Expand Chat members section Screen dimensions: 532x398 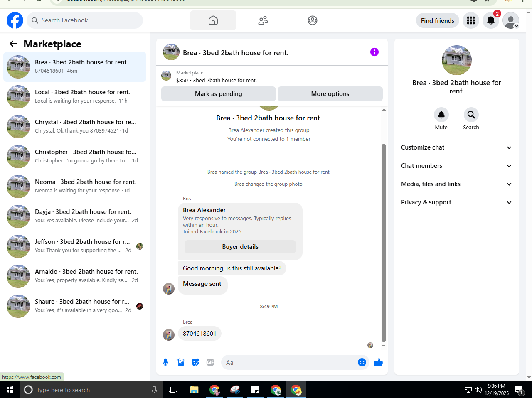(457, 166)
